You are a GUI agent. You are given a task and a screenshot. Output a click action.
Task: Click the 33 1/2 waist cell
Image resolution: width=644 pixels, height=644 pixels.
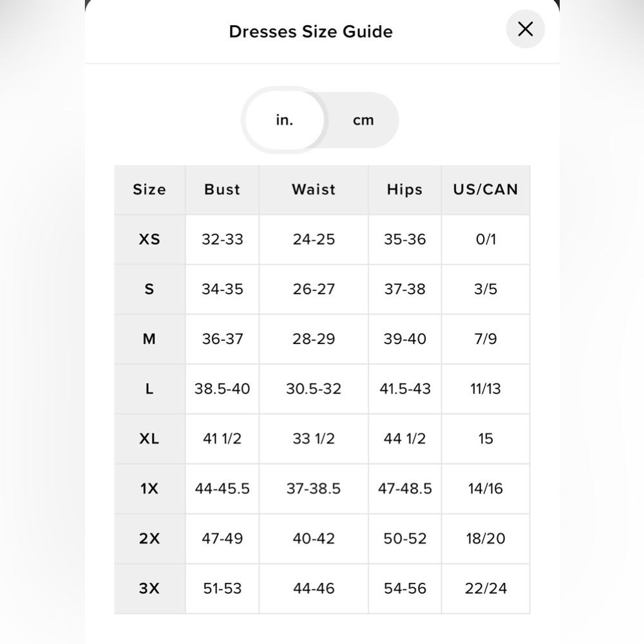click(314, 439)
